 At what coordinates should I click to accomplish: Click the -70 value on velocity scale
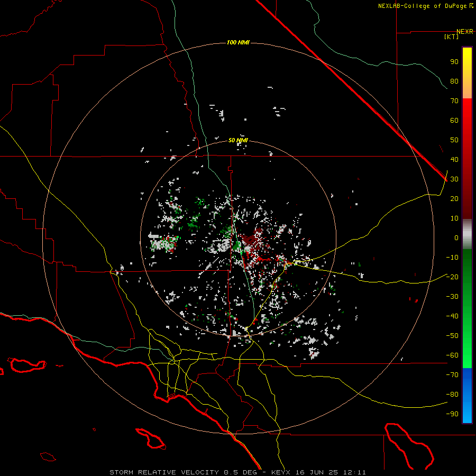coord(452,375)
